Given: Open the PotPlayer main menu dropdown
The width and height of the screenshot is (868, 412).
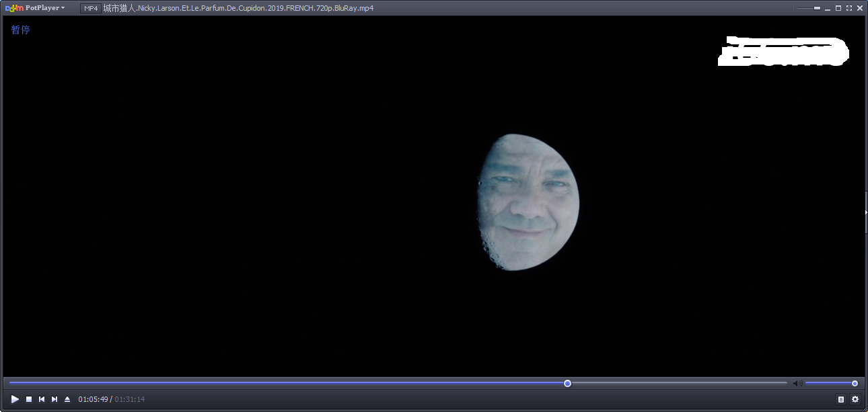Looking at the screenshot, I should point(36,8).
